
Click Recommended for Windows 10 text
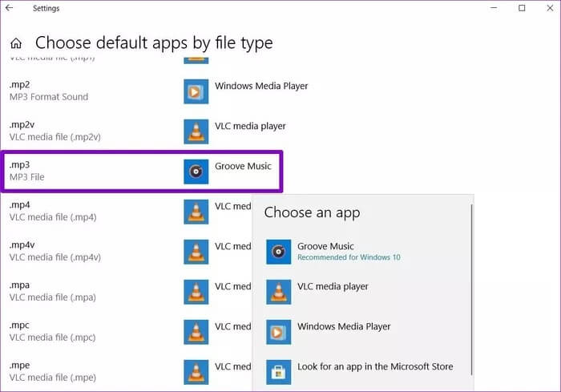click(349, 257)
